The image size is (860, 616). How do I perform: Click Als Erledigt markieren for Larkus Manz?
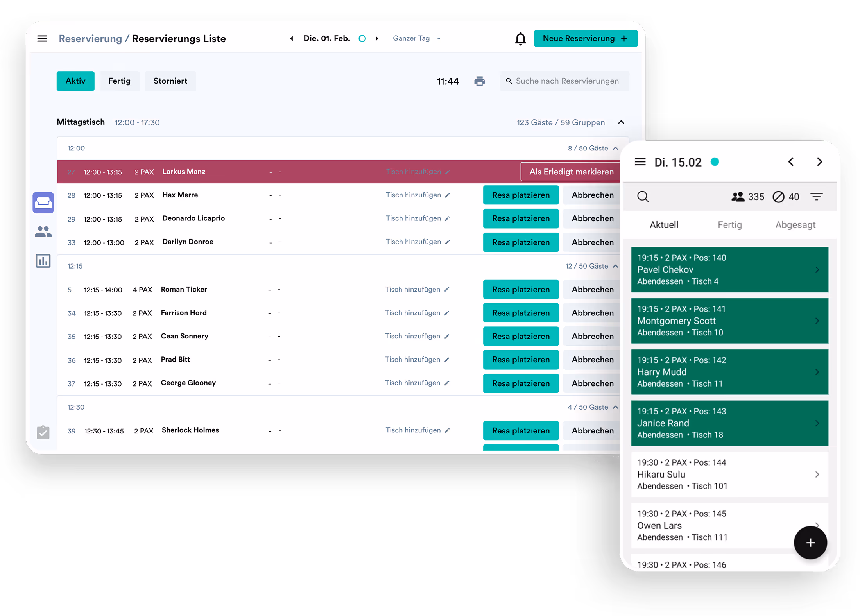(x=571, y=172)
